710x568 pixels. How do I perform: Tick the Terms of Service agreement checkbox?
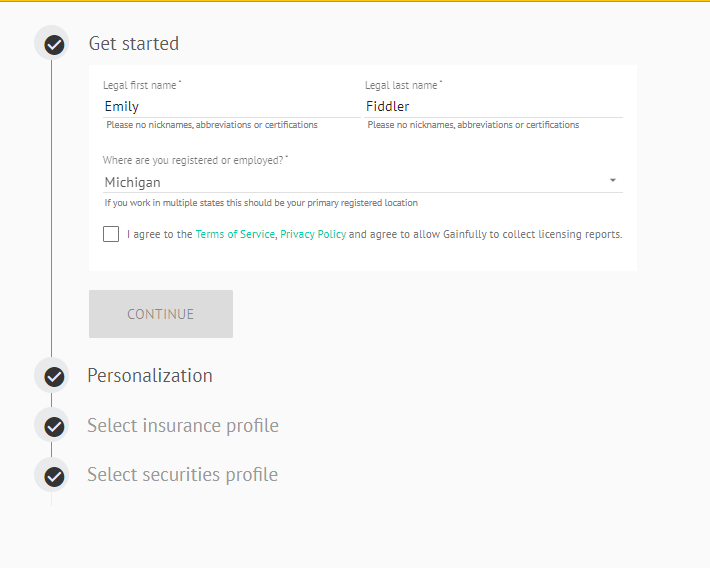pos(111,234)
